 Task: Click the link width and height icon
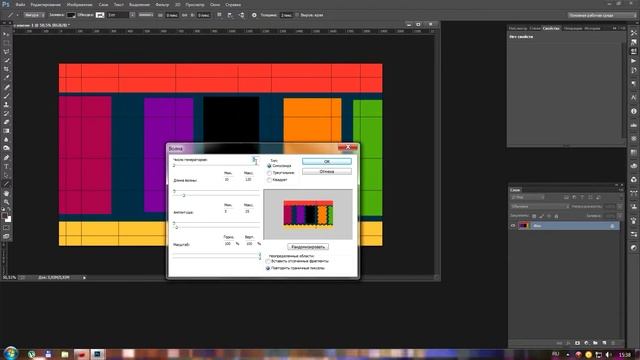point(184,15)
